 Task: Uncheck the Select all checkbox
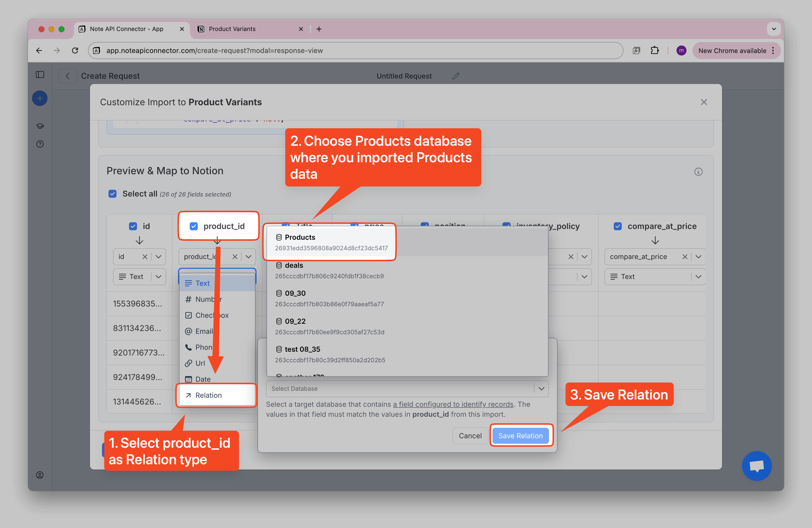coord(112,194)
